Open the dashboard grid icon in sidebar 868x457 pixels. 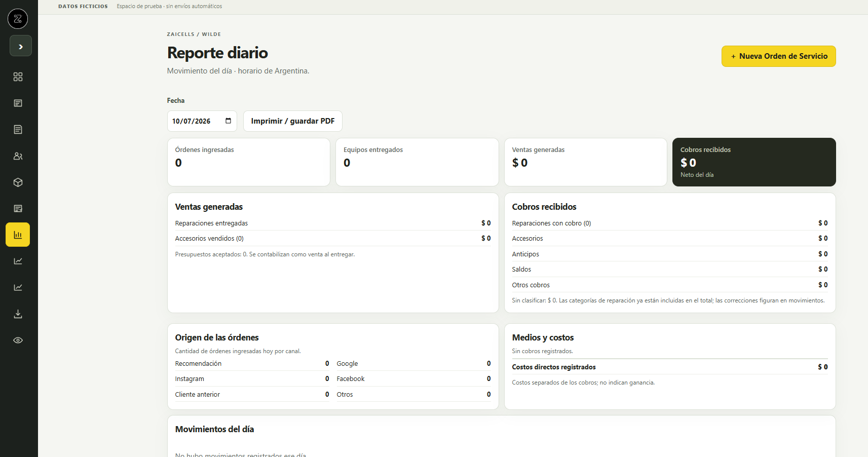pos(18,77)
